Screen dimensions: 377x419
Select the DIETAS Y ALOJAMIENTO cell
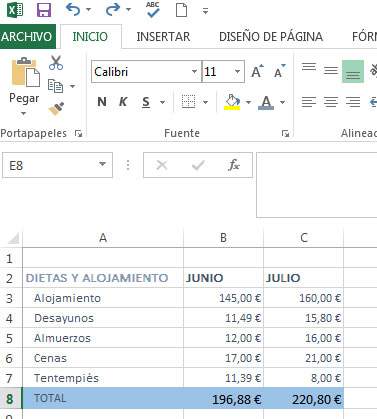coord(103,278)
